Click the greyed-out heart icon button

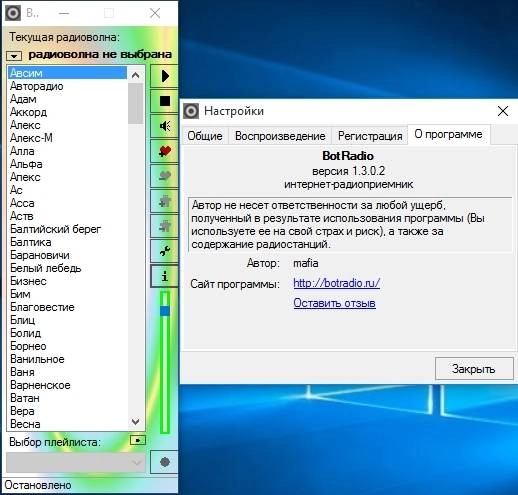164,176
